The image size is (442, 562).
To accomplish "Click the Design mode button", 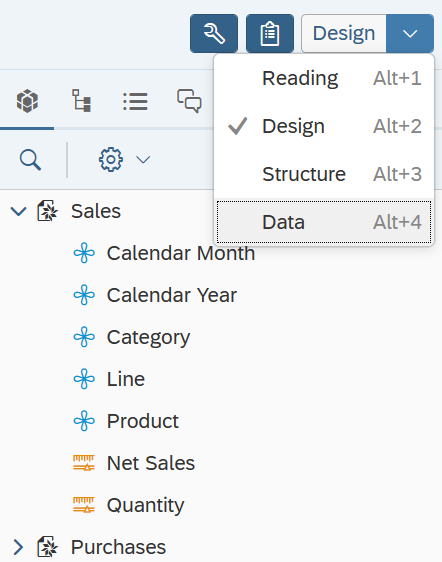I will point(344,34).
